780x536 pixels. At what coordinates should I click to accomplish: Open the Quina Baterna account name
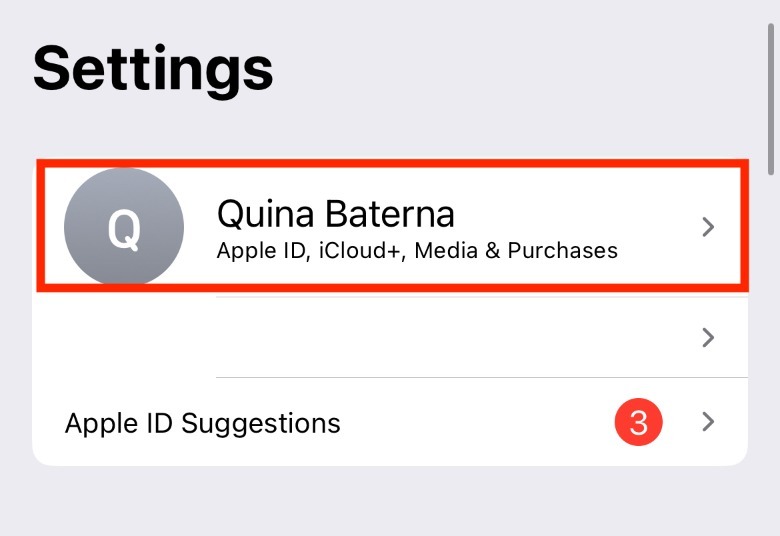tap(335, 213)
